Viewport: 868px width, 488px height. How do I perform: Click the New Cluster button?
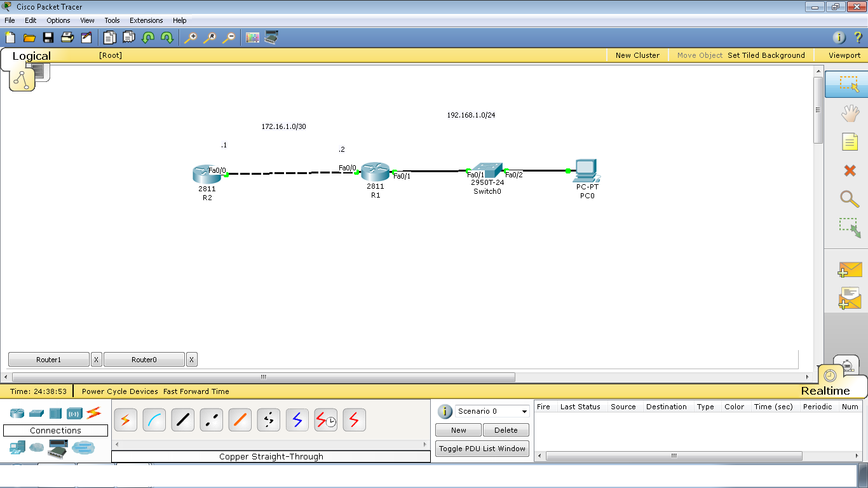(x=637, y=55)
